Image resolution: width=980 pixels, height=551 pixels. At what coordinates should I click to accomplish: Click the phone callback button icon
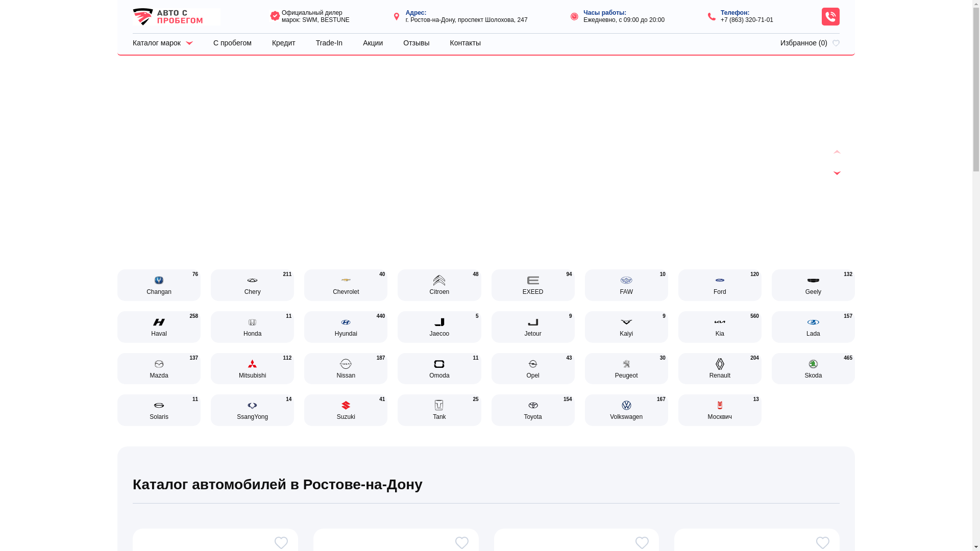[830, 17]
